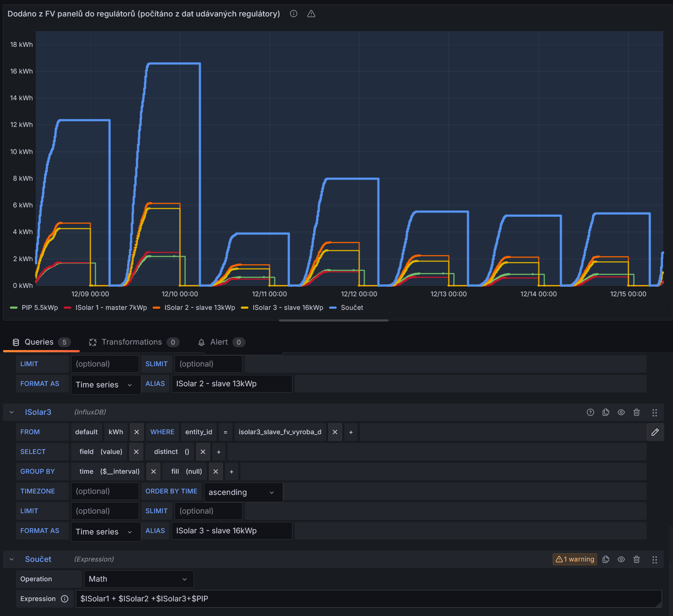Duplicate the Součet expression
673x616 pixels.
pos(606,559)
